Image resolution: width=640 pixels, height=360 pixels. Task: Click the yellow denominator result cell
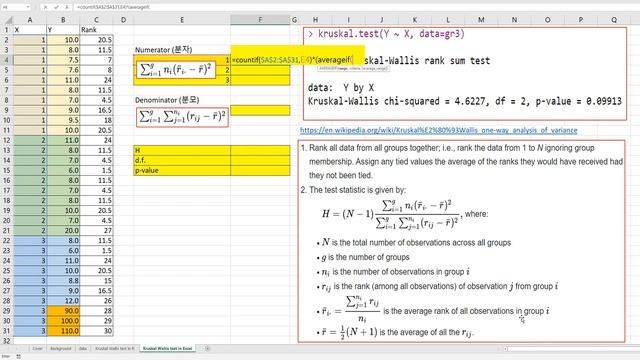[x=260, y=110]
